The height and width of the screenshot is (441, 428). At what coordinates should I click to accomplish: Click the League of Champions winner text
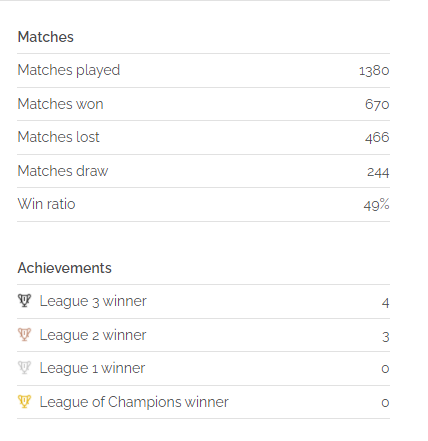point(134,402)
